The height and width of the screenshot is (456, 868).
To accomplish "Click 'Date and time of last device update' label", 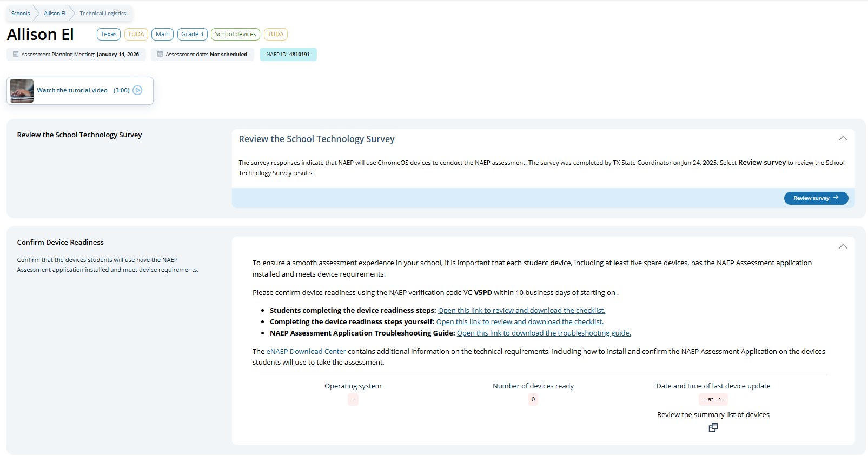I will click(x=713, y=386).
